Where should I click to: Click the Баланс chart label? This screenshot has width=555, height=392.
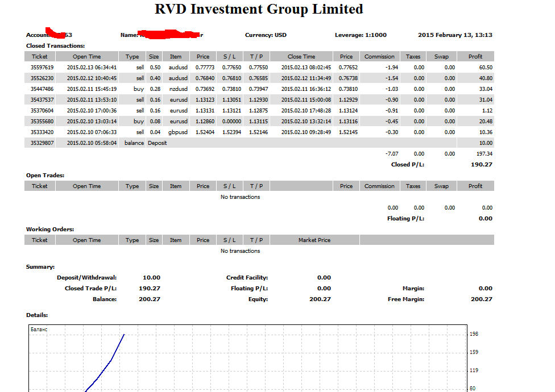point(39,330)
